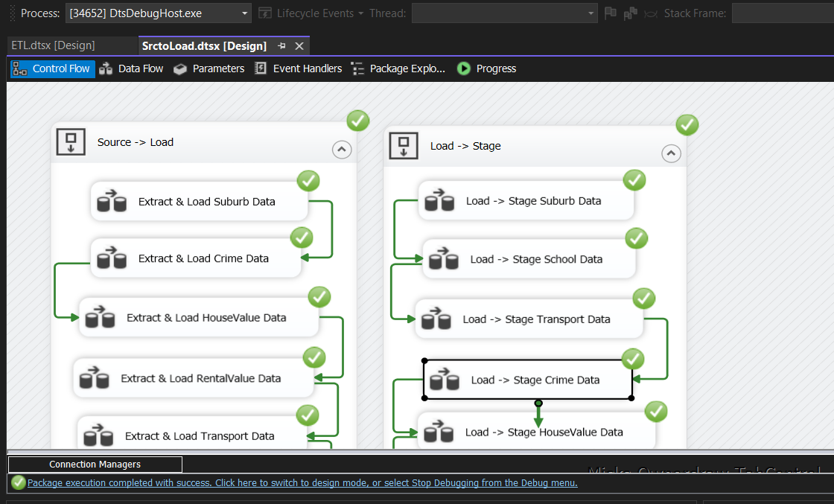Click the Connection Managers panel header
This screenshot has width=834, height=504.
click(x=95, y=465)
